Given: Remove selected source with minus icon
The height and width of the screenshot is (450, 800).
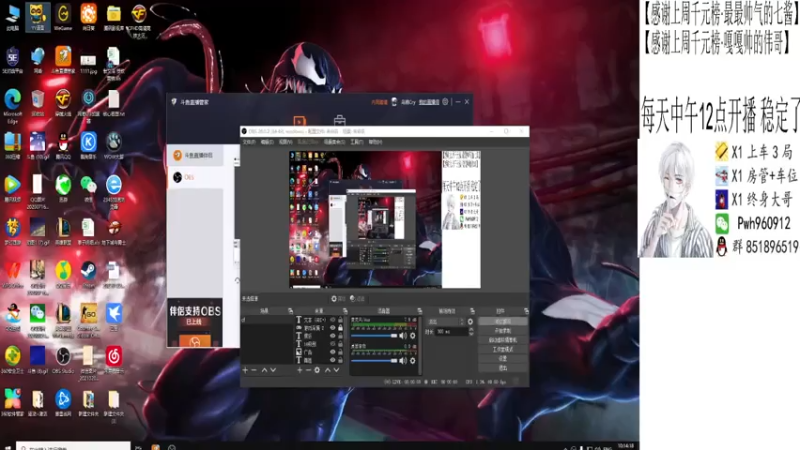Looking at the screenshot, I should pos(308,370).
